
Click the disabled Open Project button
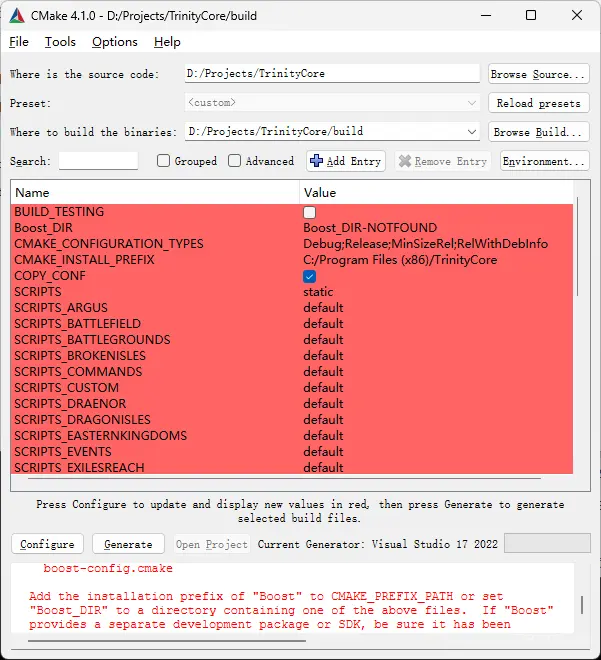[x=211, y=544]
